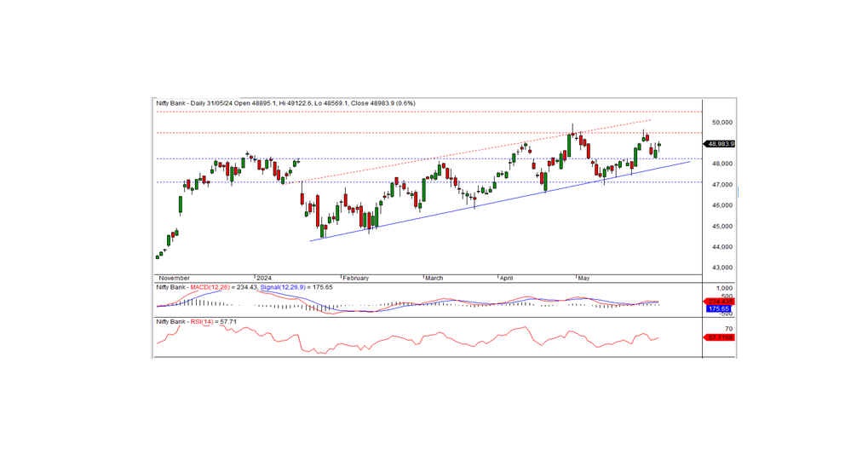
Task: Jump to the November time axis label
Action: 175,278
